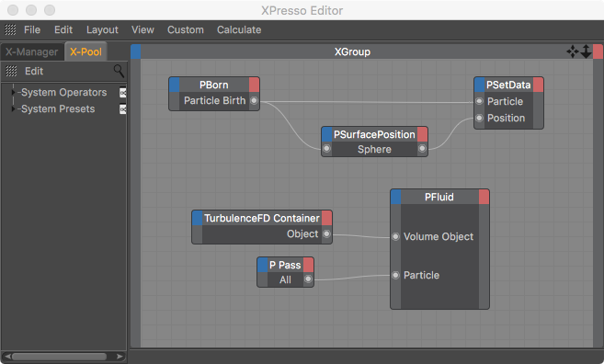Click TurbulenceFD Container red outputs corner
This screenshot has height=364, width=604.
click(326, 218)
